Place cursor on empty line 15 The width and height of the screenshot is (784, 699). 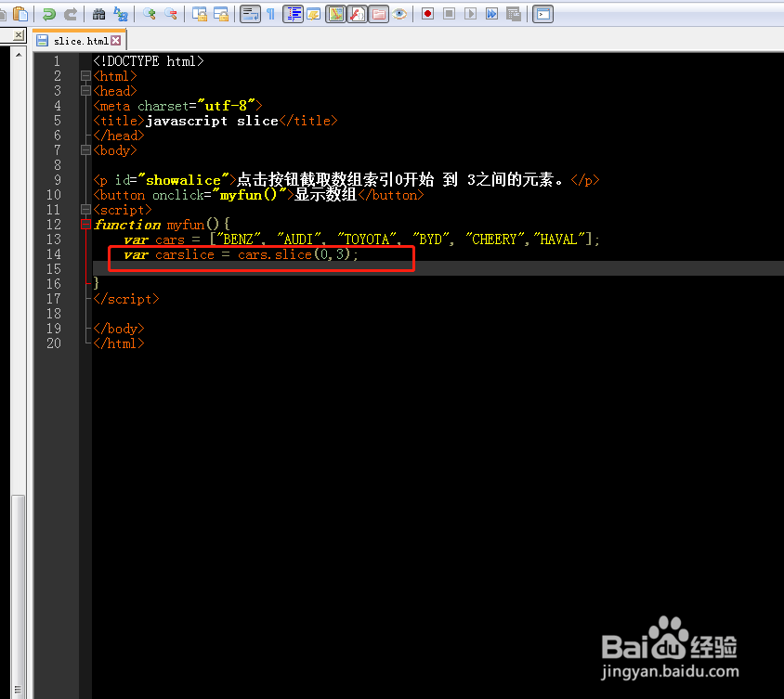(x=438, y=269)
